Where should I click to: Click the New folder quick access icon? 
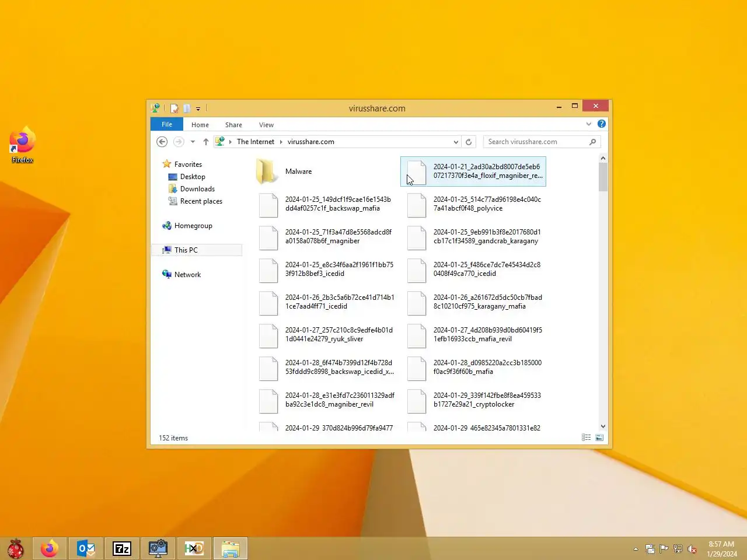pos(187,108)
